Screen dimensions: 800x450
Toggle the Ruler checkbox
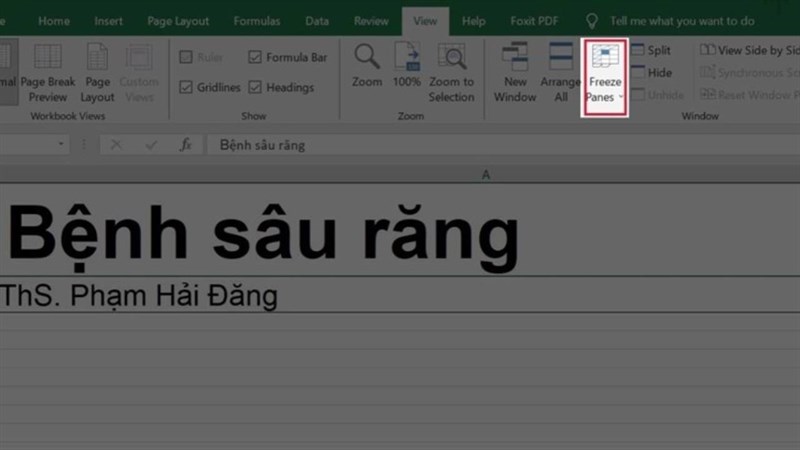(186, 57)
